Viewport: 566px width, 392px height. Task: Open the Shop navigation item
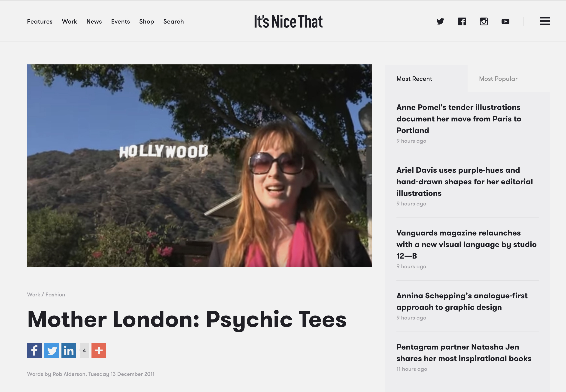click(x=146, y=21)
